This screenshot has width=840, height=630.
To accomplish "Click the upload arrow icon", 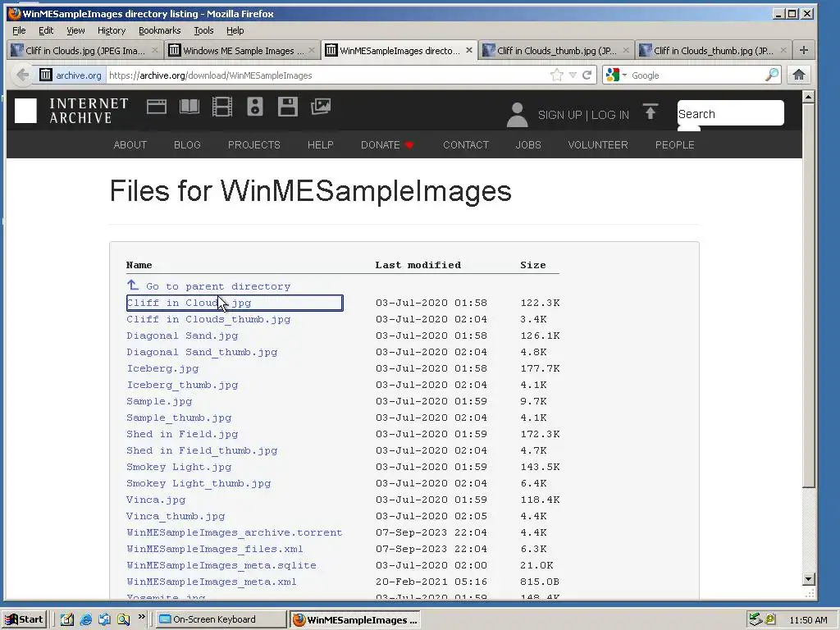I will (651, 112).
